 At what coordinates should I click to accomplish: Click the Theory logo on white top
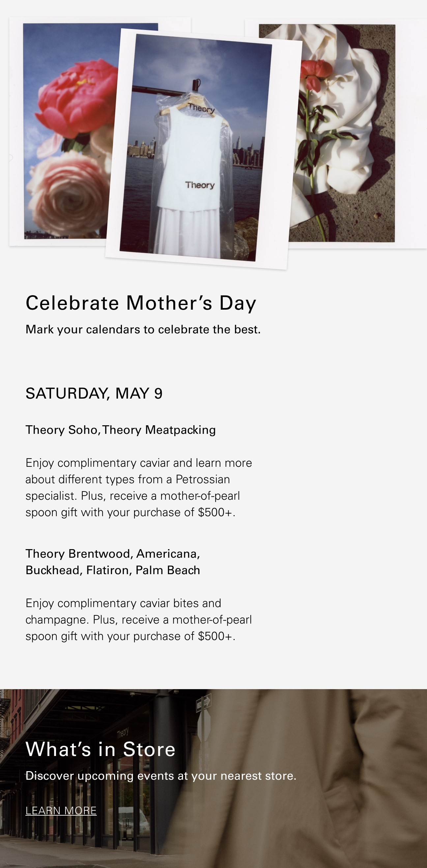200,185
